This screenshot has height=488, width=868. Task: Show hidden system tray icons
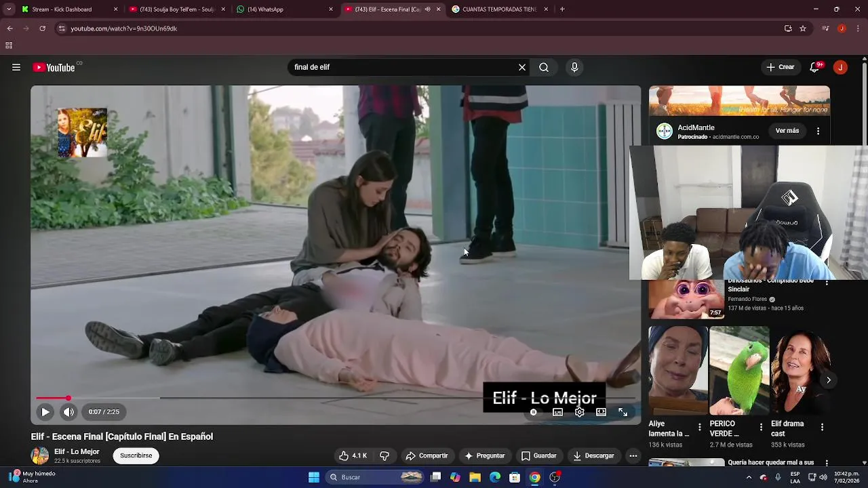[x=749, y=477]
